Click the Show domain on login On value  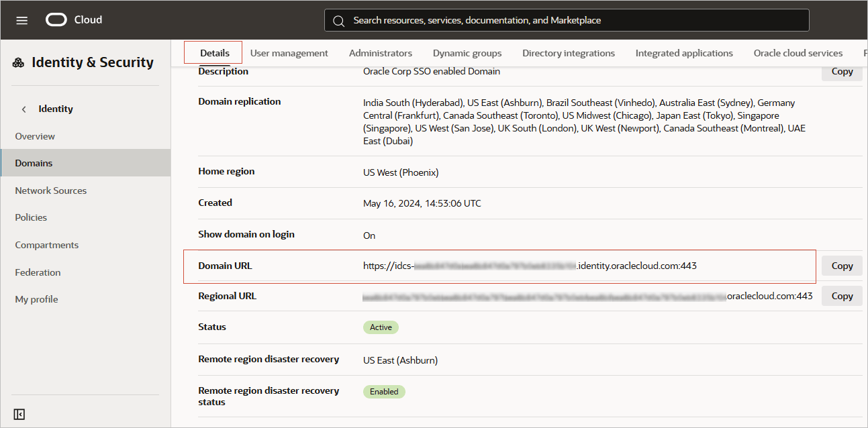(x=369, y=235)
